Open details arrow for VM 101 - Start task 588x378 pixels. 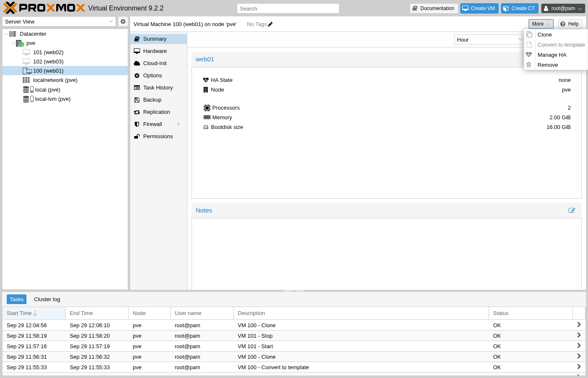pyautogui.click(x=579, y=346)
